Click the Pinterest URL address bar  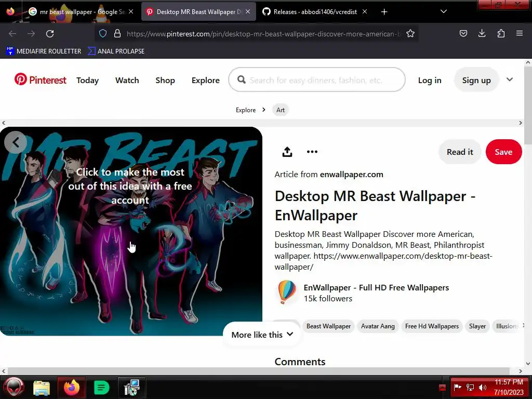pyautogui.click(x=263, y=34)
